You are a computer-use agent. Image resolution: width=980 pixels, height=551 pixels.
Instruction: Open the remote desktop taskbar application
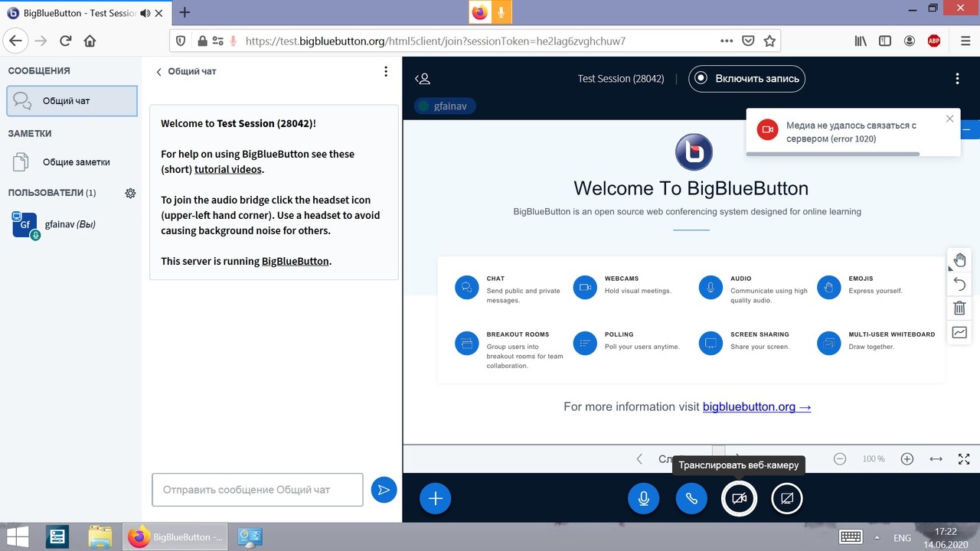click(x=250, y=537)
